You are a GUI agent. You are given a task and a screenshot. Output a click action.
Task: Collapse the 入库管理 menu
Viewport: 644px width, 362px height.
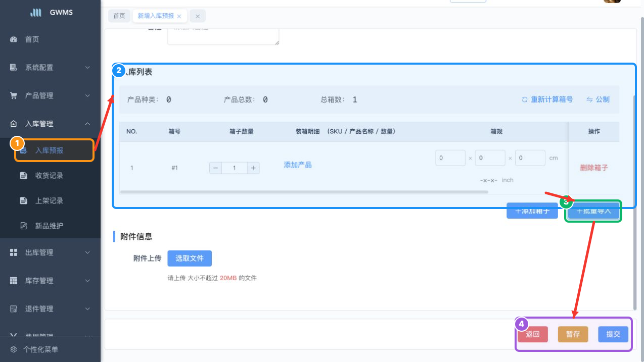(87, 124)
